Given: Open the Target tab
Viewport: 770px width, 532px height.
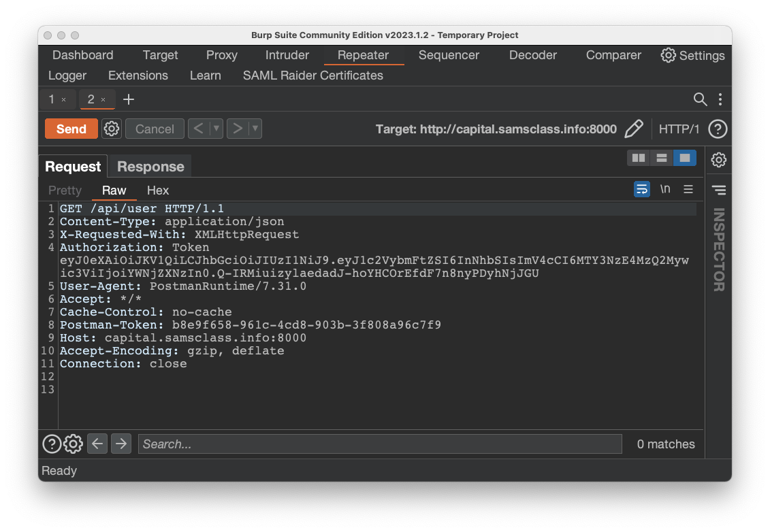Looking at the screenshot, I should click(160, 55).
